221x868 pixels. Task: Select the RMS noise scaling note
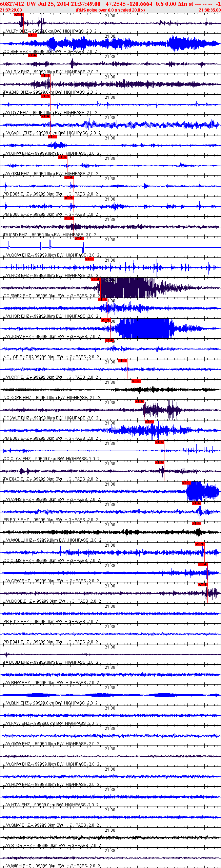[x=110, y=10]
